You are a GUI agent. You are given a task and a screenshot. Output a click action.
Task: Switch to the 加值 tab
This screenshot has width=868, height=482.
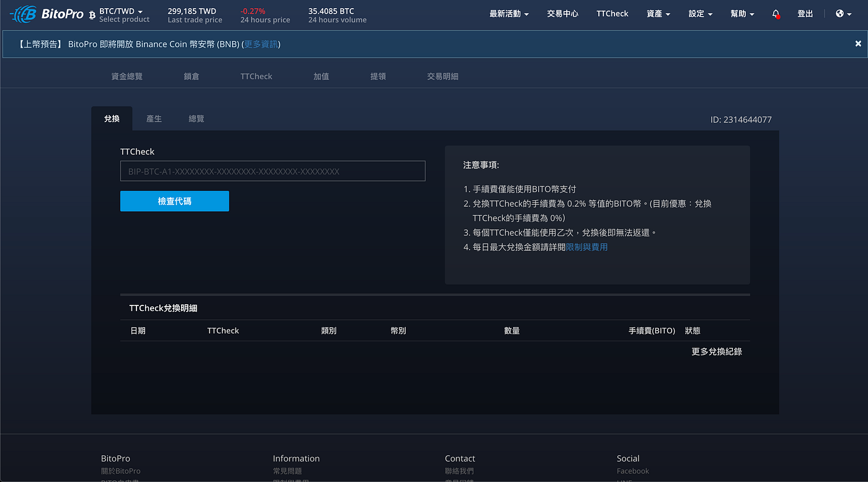[321, 76]
